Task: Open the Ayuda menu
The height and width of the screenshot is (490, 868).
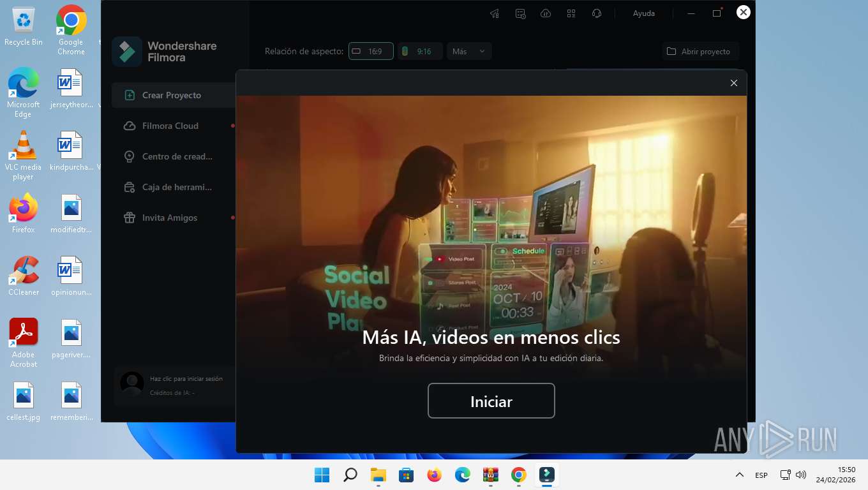Action: tap(644, 13)
